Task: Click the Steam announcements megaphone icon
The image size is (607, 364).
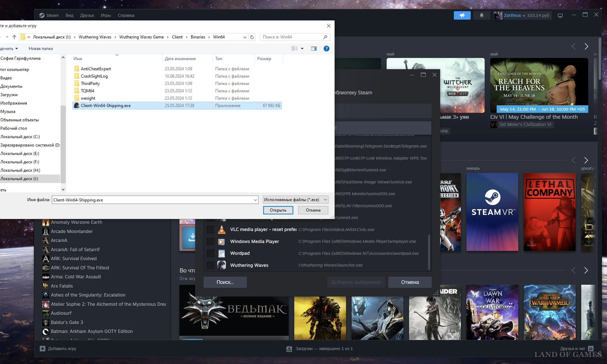Action: tap(462, 15)
